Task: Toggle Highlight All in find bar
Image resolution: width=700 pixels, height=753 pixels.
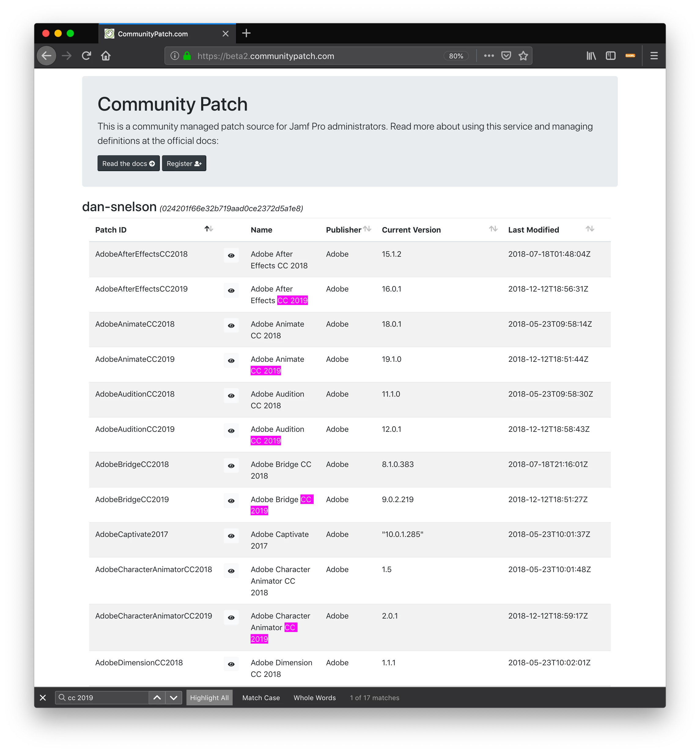Action: click(209, 698)
